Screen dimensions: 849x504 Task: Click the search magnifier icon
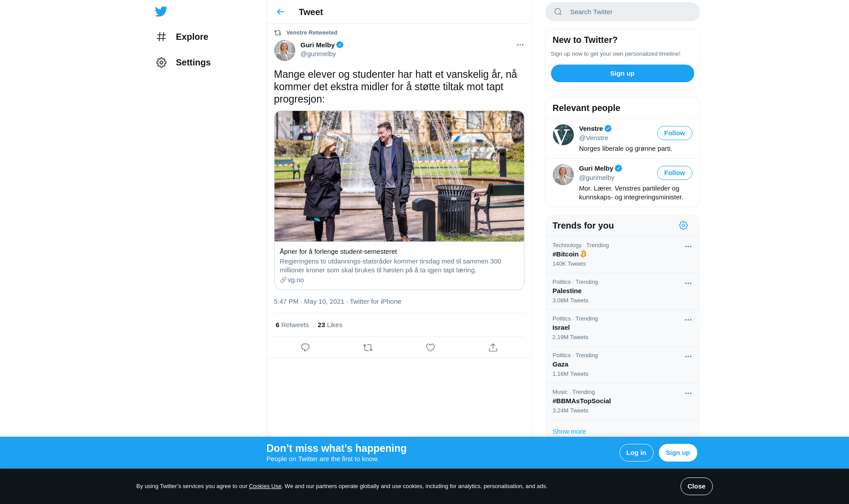click(x=558, y=12)
